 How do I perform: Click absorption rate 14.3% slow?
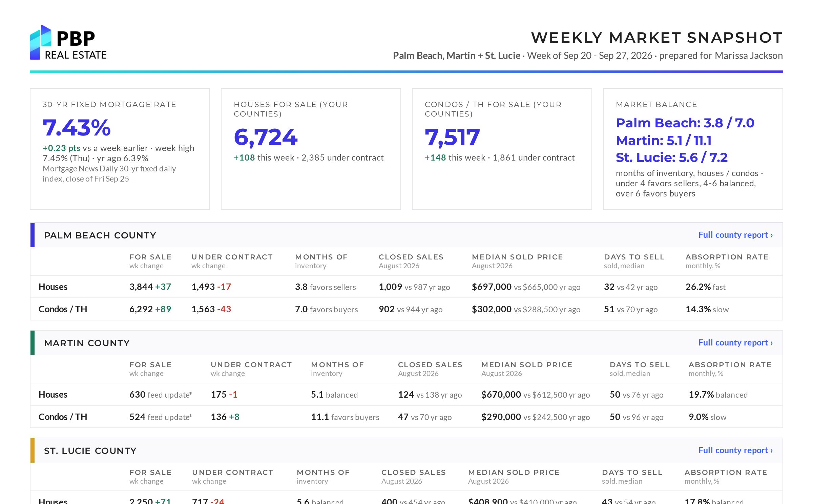pos(707,309)
